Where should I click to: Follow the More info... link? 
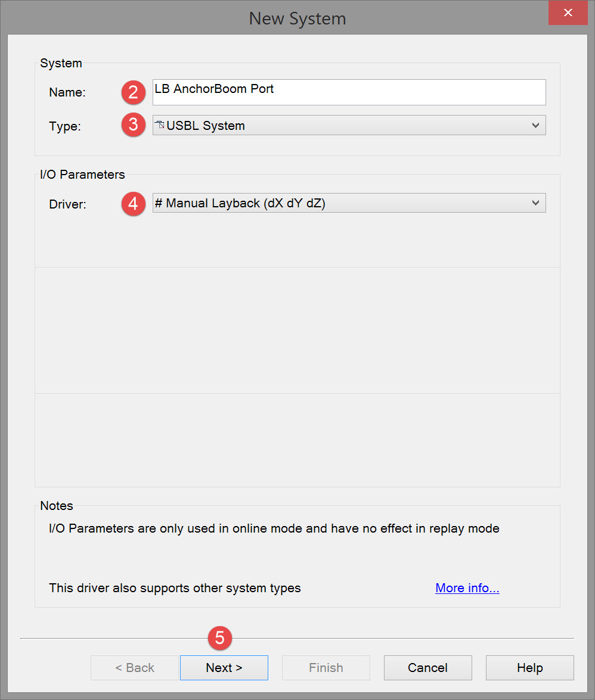pos(467,588)
